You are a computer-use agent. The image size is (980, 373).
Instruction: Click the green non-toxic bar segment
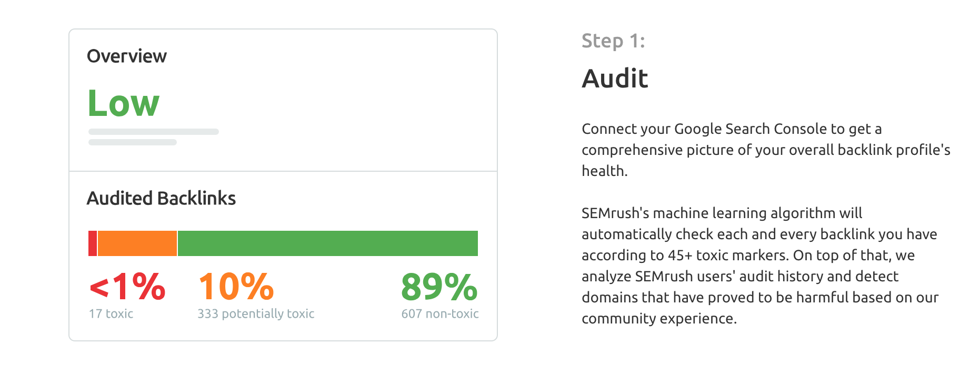point(328,243)
